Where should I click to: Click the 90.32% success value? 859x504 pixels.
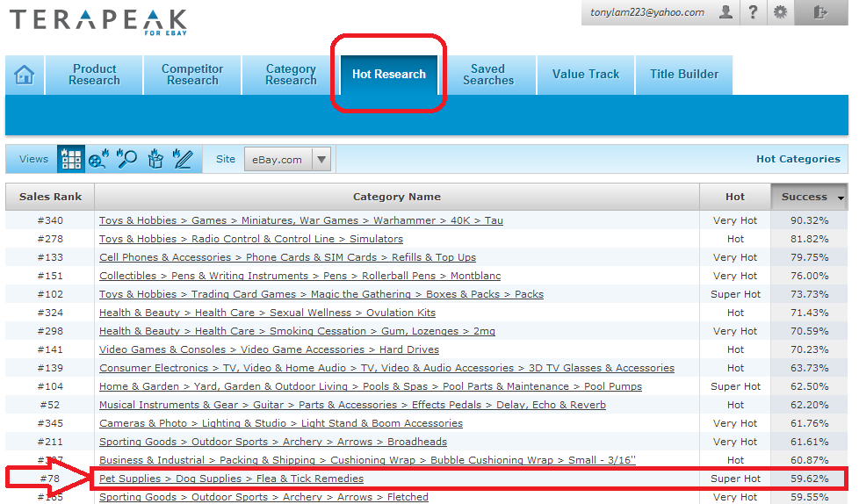point(809,220)
